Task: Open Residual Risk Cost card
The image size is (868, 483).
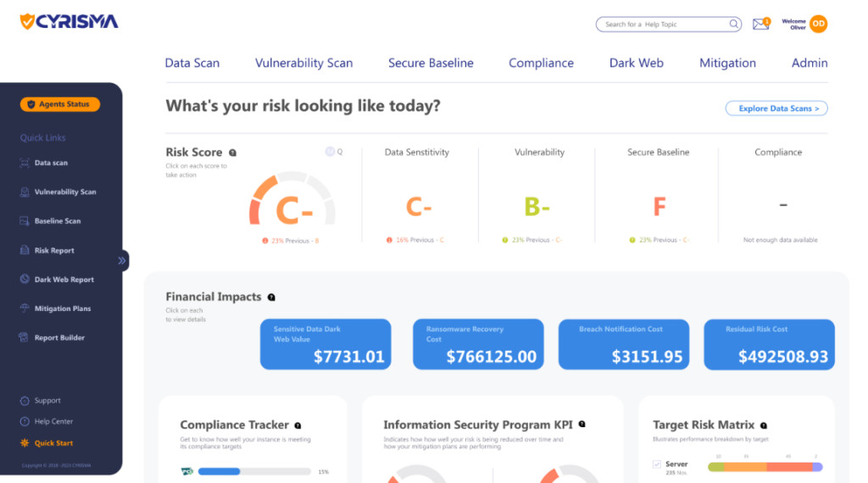Action: [x=770, y=344]
